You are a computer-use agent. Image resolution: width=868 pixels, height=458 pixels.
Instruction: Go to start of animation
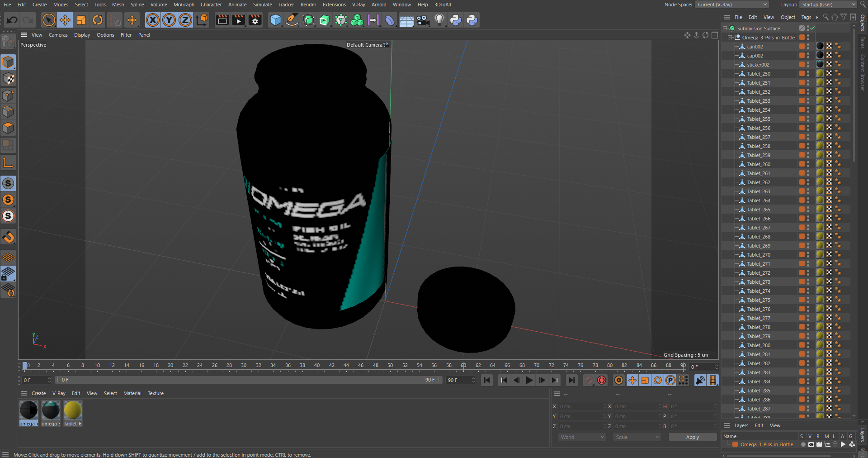coord(487,380)
